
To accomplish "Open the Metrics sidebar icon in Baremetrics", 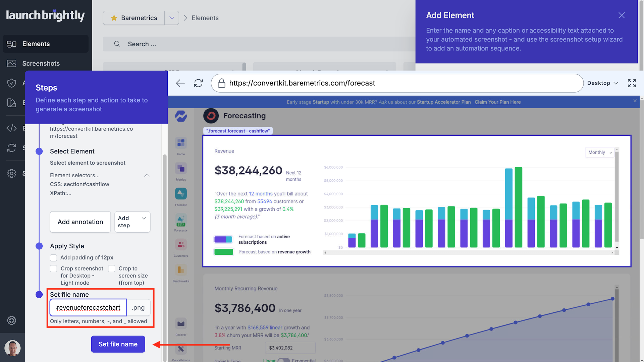I will (181, 168).
